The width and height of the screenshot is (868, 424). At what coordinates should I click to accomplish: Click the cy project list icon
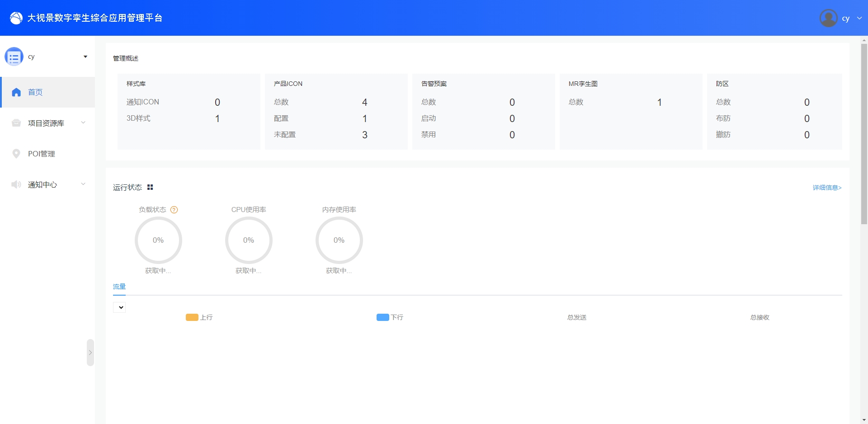click(14, 57)
